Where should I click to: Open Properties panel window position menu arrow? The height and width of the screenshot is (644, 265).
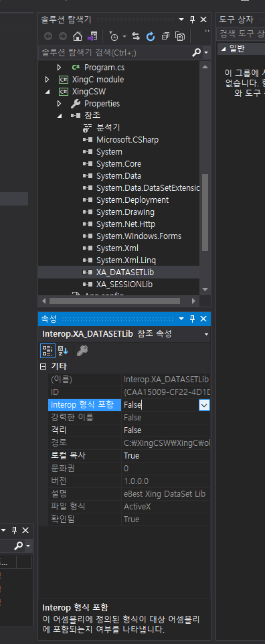181,319
